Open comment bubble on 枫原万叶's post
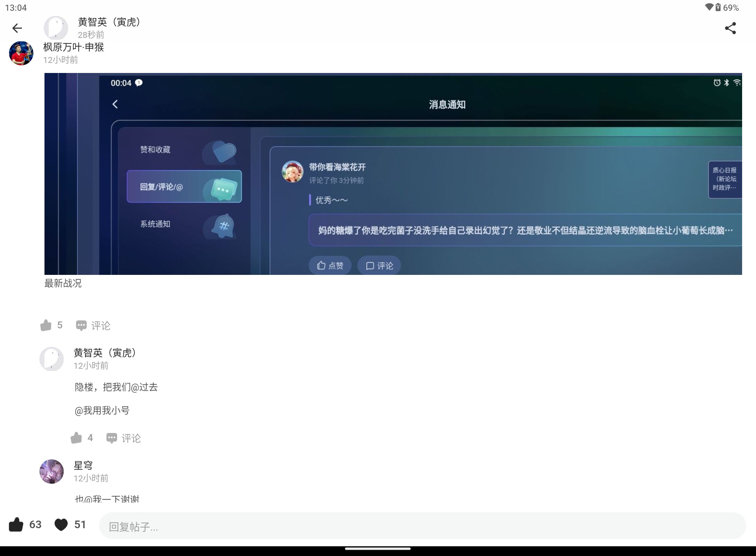Screen dimensions: 756x556 [x=81, y=326]
